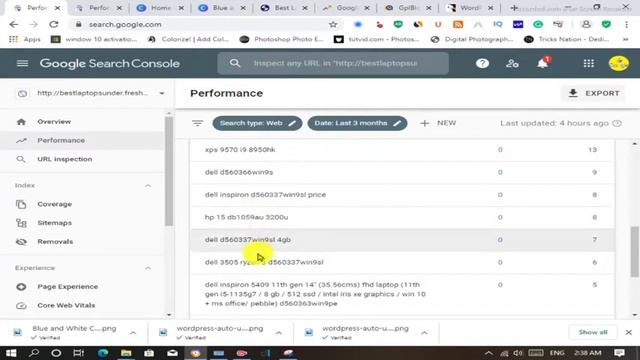Open the 'tutvid.com - Photos...' bookmark

(377, 39)
